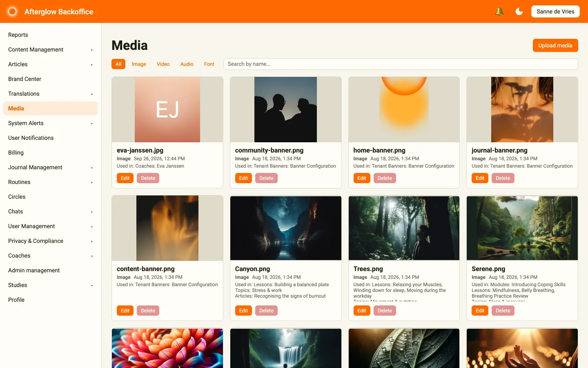Open the Circles section
Viewport: 588px width, 368px height.
[x=51, y=197]
